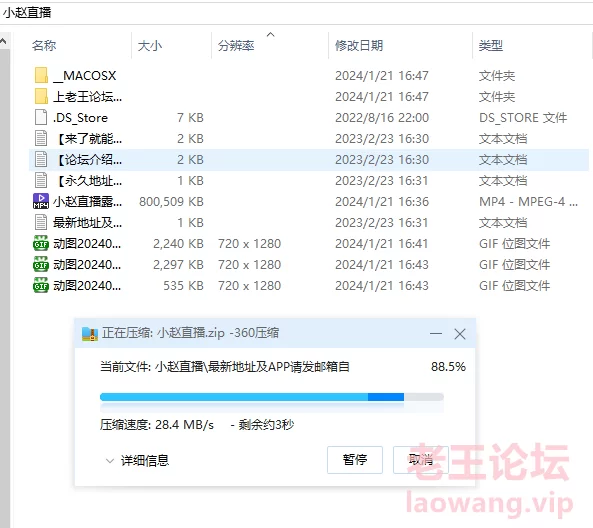This screenshot has width=593, height=528.
Task: Click the 360压缩 archive icon in dialog title
Action: tap(90, 334)
